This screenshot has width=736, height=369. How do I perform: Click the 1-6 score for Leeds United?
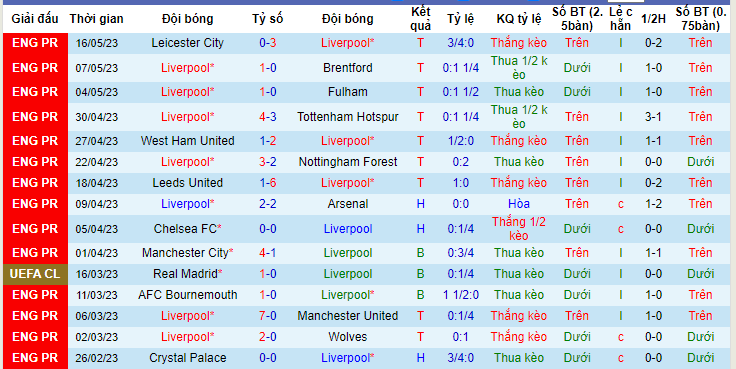(x=268, y=183)
